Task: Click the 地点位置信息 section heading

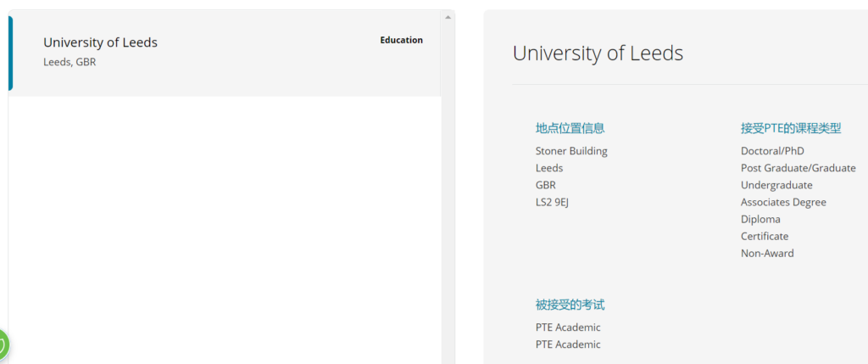Action: [570, 128]
